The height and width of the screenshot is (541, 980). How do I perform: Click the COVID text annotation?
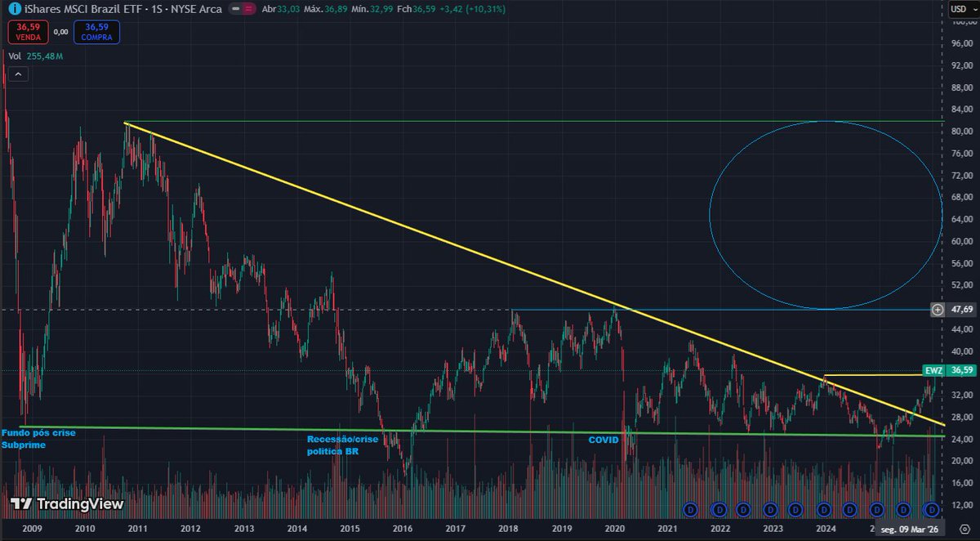coord(604,440)
